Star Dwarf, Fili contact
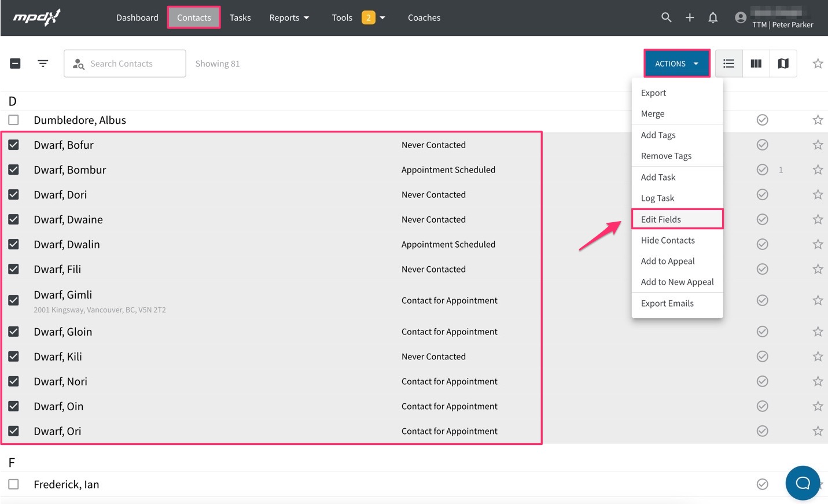The width and height of the screenshot is (828, 504). pyautogui.click(x=818, y=269)
